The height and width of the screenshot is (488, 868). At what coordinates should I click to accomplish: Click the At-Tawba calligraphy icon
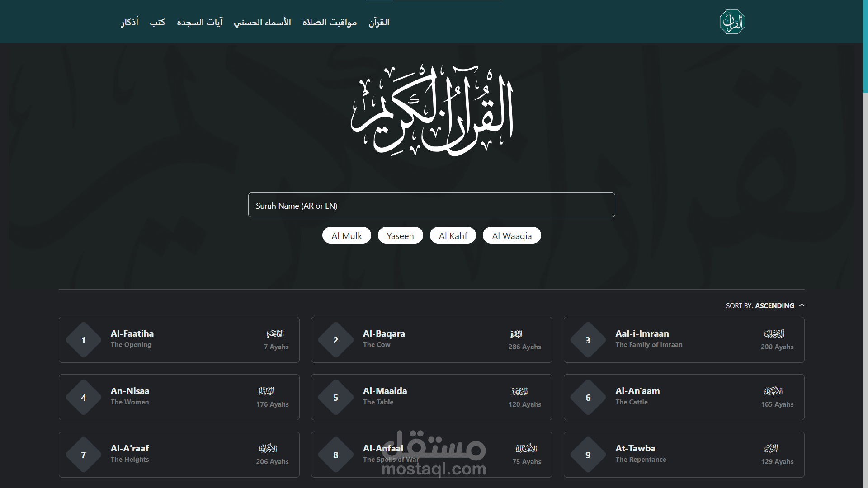point(772,448)
